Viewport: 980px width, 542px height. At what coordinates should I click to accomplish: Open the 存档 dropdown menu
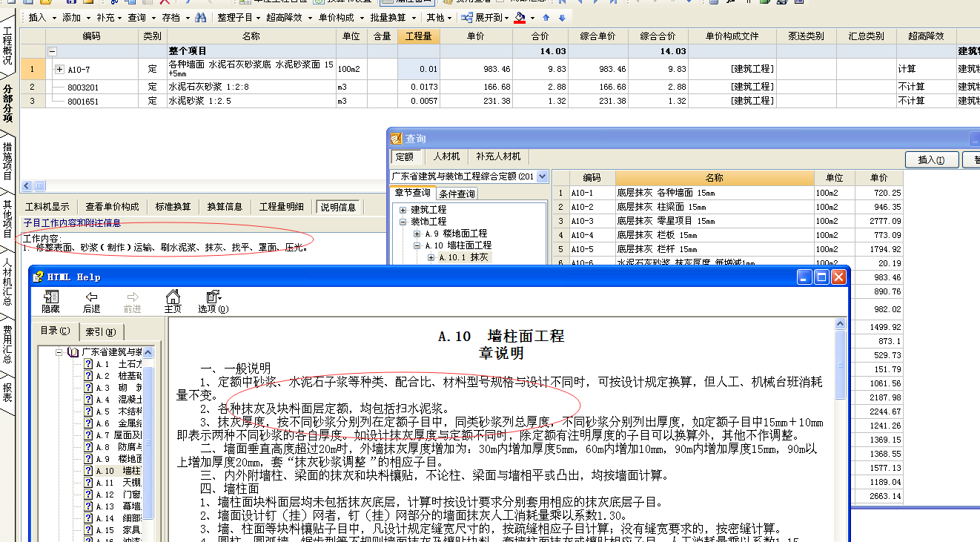point(174,17)
